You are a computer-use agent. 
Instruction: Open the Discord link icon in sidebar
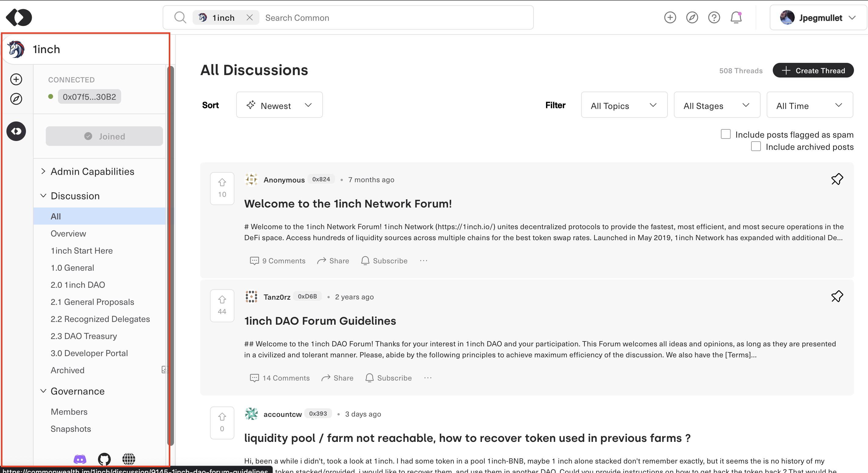click(x=80, y=459)
